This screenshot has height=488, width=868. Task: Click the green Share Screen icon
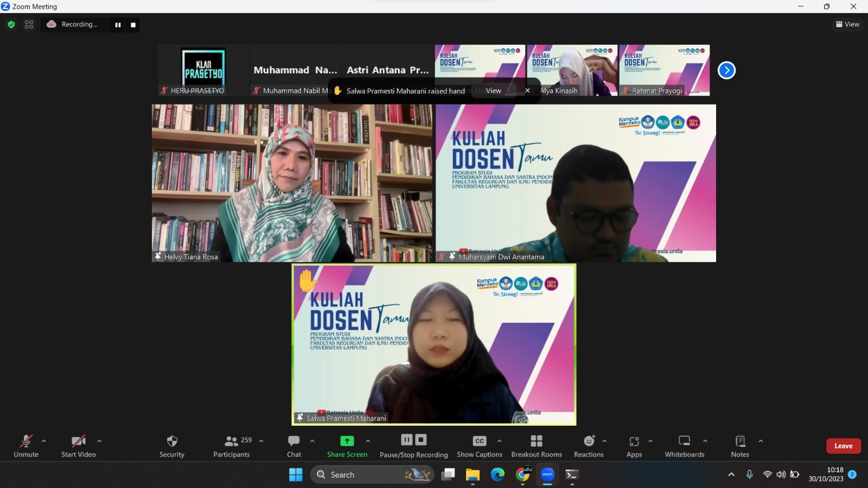[x=347, y=441]
